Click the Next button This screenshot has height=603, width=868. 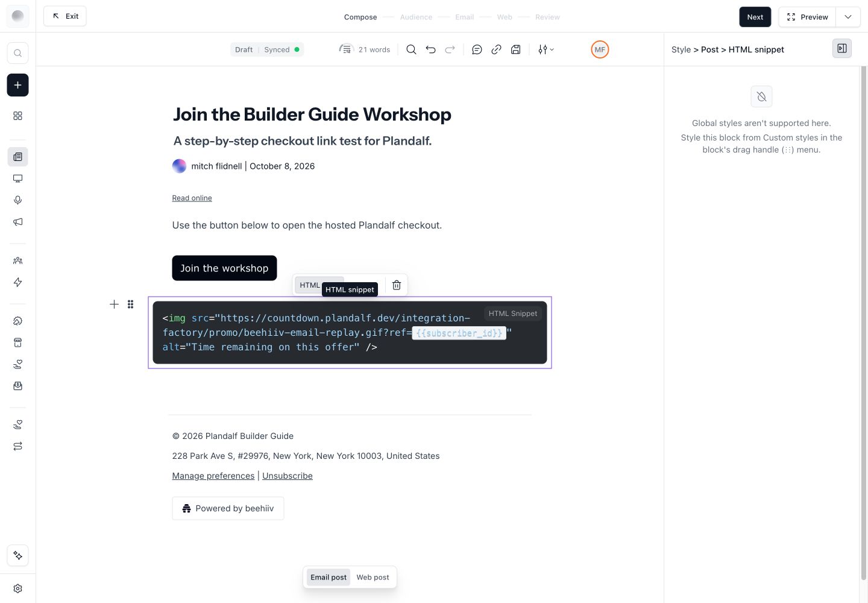click(x=755, y=17)
